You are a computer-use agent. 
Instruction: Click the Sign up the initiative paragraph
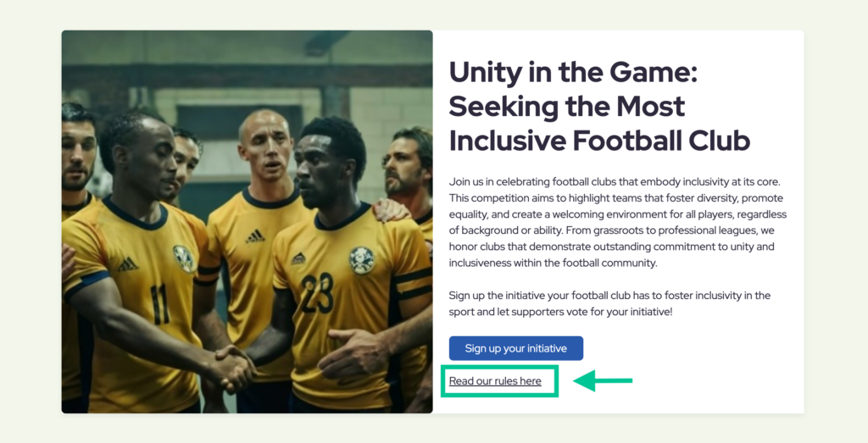(609, 303)
